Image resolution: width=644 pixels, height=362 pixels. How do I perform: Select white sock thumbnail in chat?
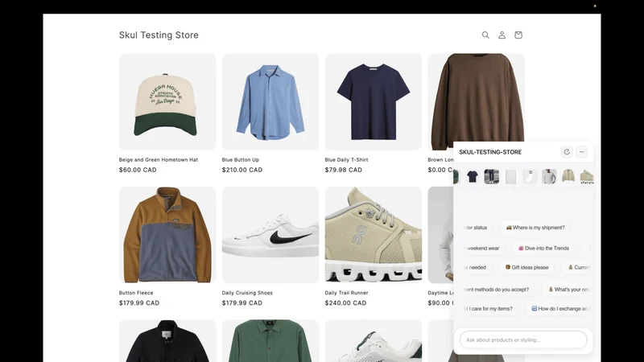[x=530, y=176]
